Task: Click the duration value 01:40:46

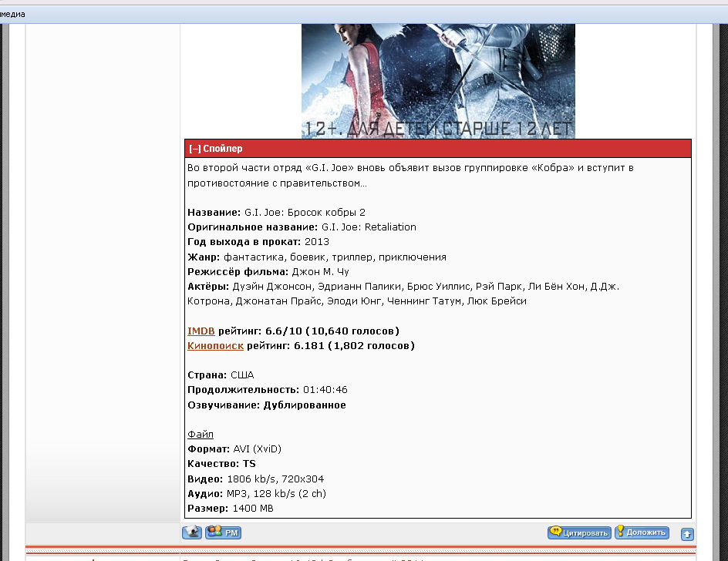Action: (x=325, y=390)
